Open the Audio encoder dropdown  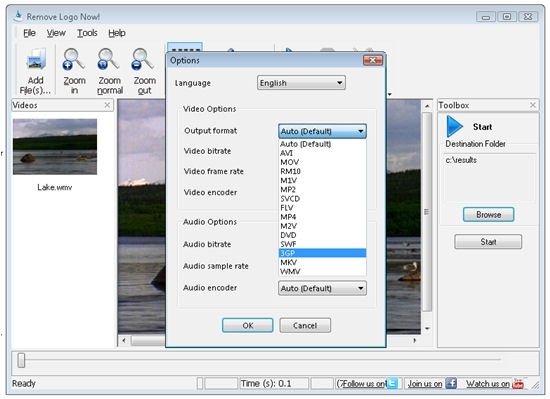[322, 288]
